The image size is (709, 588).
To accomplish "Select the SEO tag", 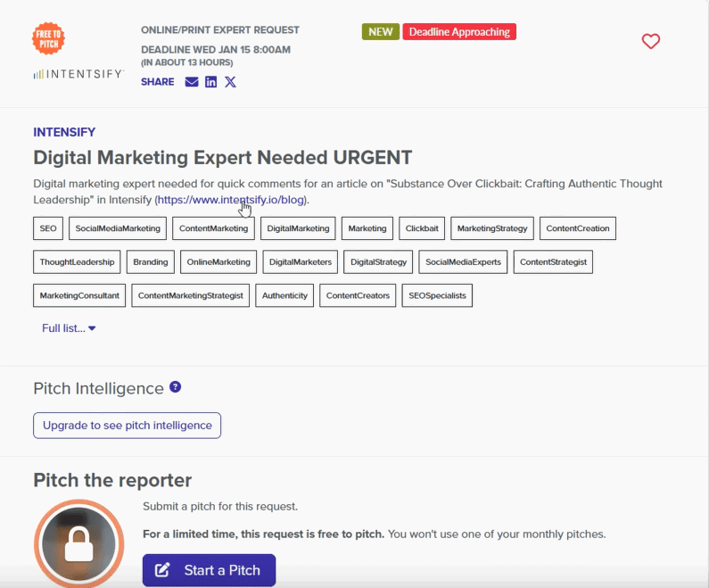I will 48,228.
